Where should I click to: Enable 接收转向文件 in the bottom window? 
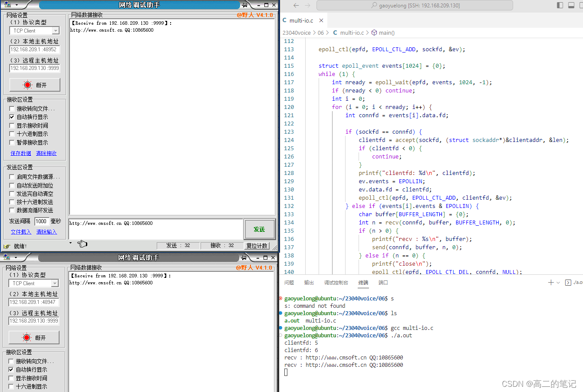click(x=11, y=361)
